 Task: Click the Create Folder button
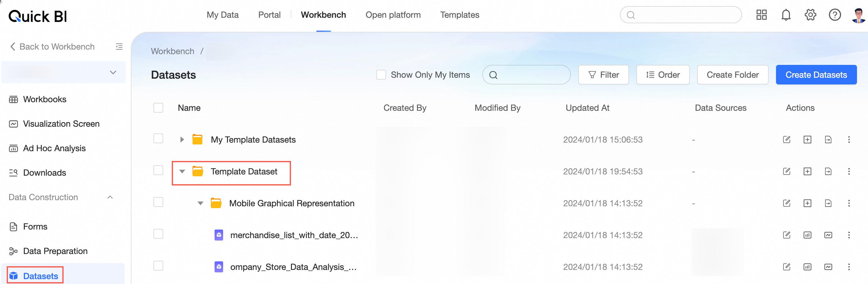point(732,75)
